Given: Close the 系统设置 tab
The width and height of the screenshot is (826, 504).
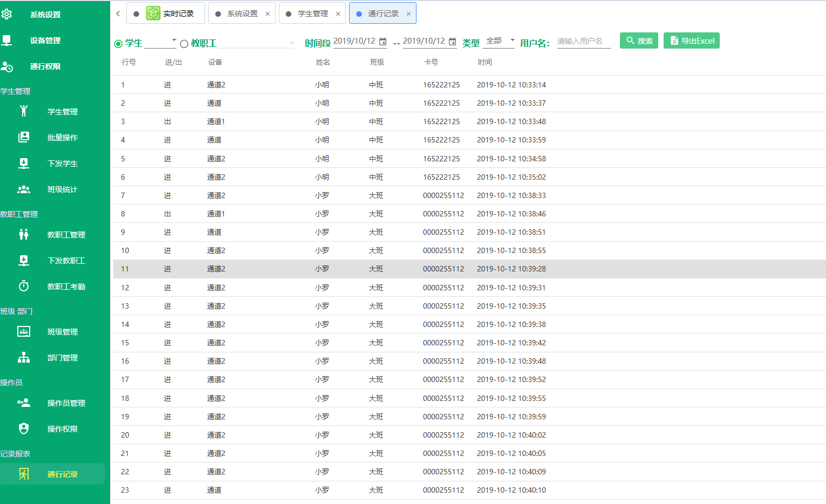Looking at the screenshot, I should click(x=268, y=14).
